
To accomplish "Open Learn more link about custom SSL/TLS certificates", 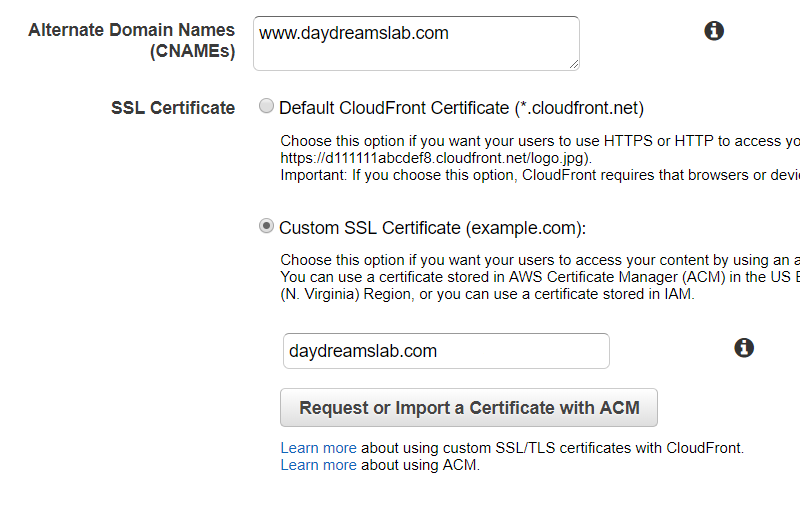I will click(318, 448).
